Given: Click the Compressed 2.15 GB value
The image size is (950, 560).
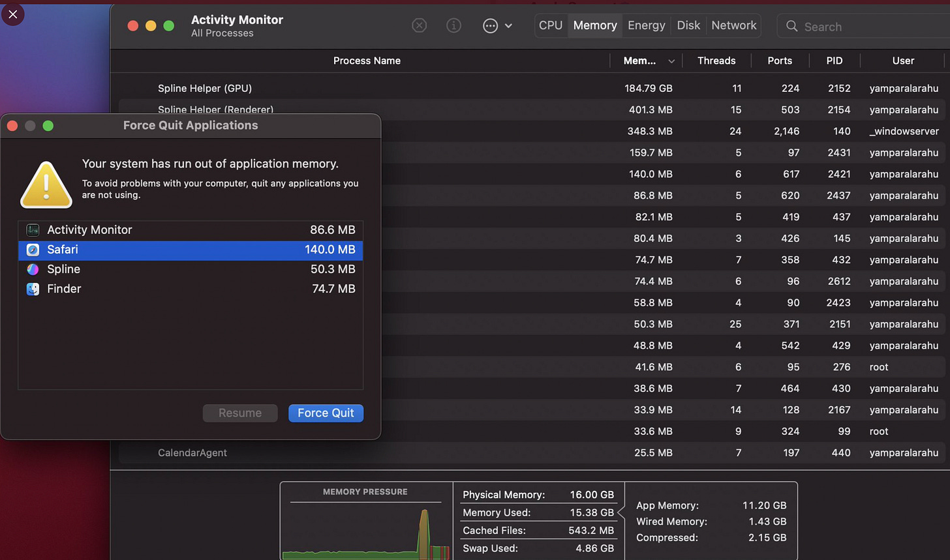Looking at the screenshot, I should (767, 538).
